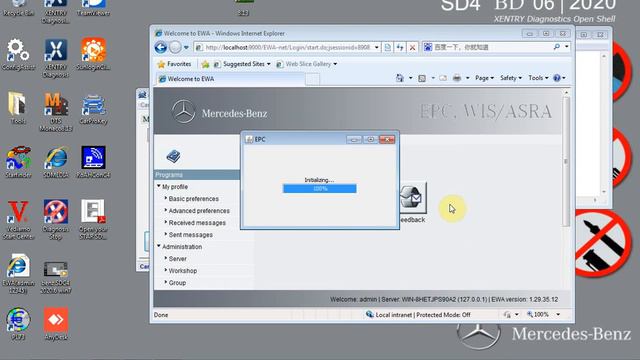Open ConfigAssist desktop gear icon

click(18, 55)
